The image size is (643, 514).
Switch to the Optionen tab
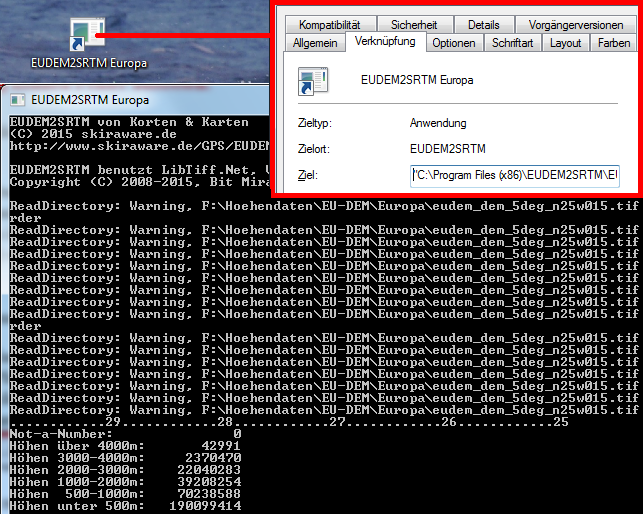(x=454, y=43)
